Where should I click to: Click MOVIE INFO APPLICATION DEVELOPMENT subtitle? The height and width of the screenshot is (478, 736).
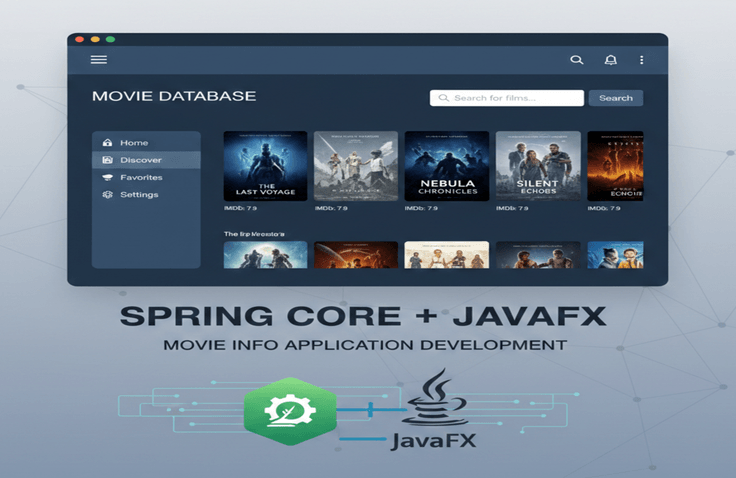[365, 345]
